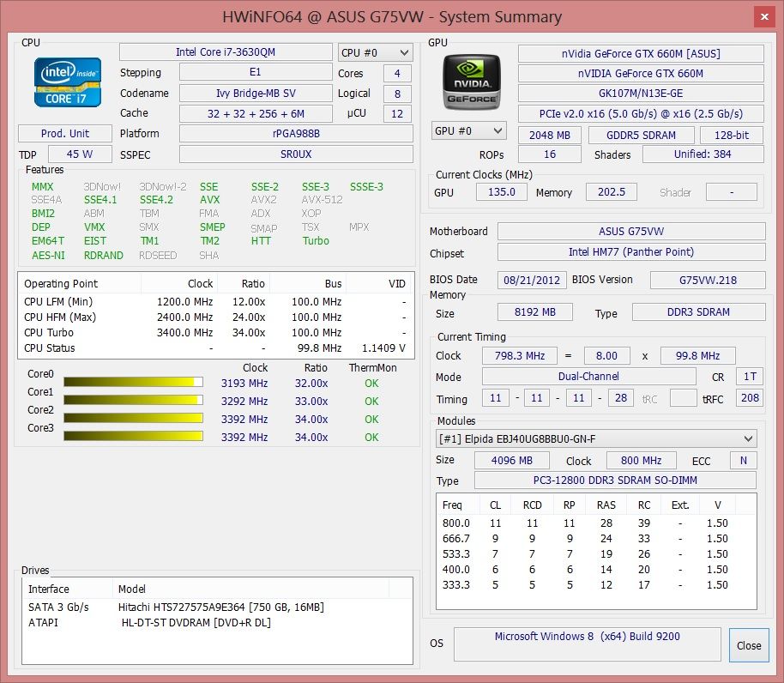Select the CPU LFM (Min) row
The width and height of the screenshot is (784, 683).
pos(216,301)
